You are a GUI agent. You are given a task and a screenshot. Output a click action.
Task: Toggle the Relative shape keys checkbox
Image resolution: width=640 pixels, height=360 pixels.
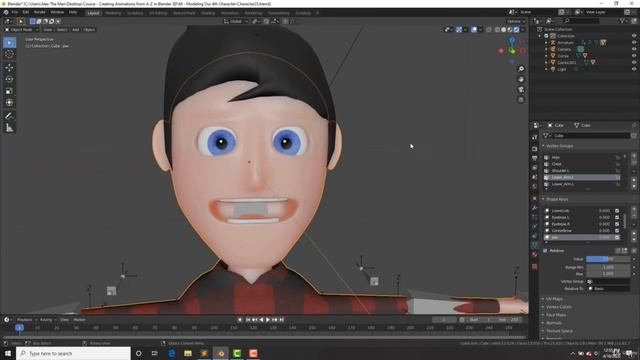pyautogui.click(x=545, y=251)
